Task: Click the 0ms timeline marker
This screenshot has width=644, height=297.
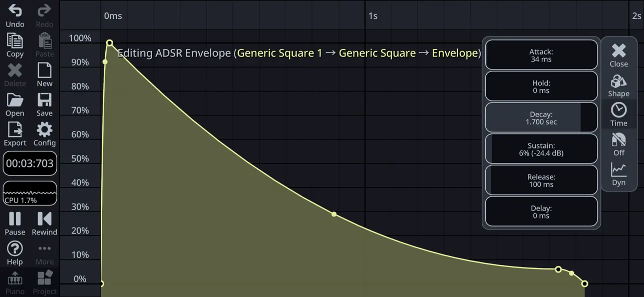Action: tap(113, 16)
